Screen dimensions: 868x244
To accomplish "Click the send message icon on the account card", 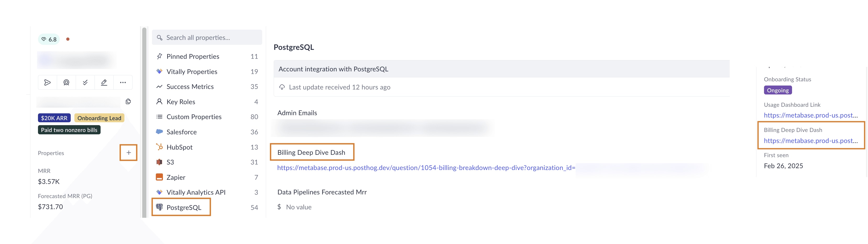I will click(47, 82).
